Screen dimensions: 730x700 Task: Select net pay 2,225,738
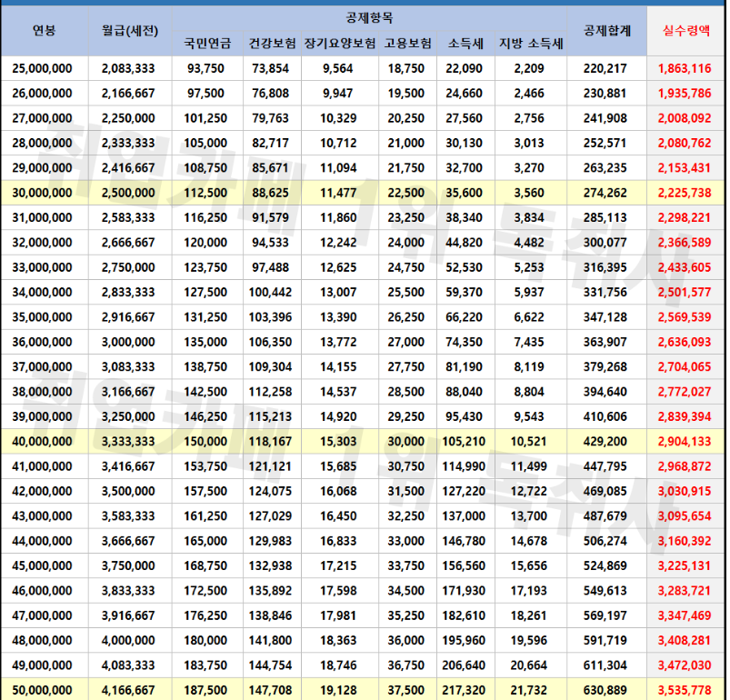(685, 193)
